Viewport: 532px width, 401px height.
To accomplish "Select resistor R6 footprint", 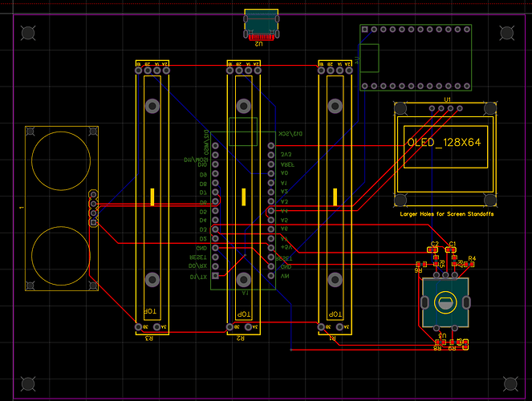I will pyautogui.click(x=421, y=264).
